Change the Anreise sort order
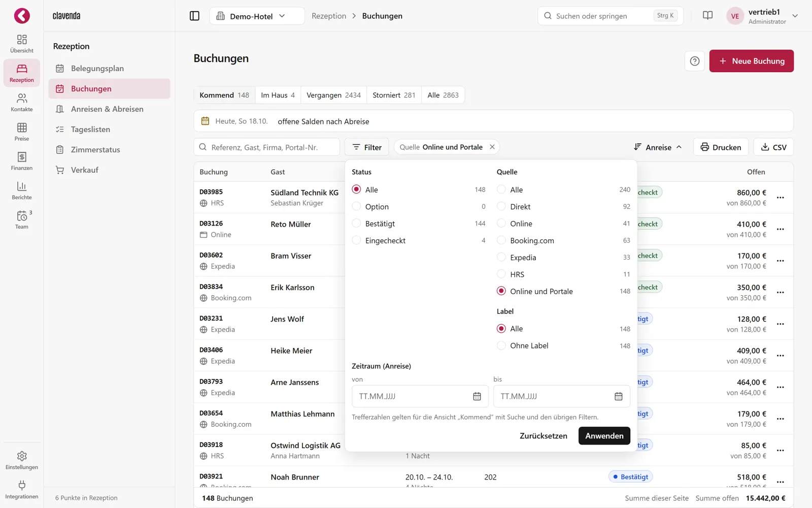Image resolution: width=812 pixels, height=508 pixels. click(x=658, y=147)
